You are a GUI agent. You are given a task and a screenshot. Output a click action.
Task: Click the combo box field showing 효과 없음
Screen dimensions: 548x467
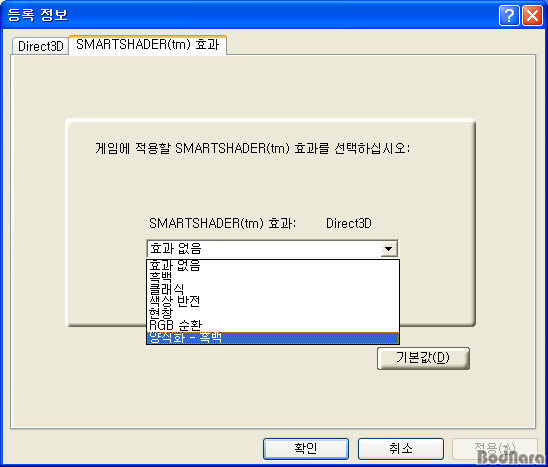pyautogui.click(x=272, y=249)
